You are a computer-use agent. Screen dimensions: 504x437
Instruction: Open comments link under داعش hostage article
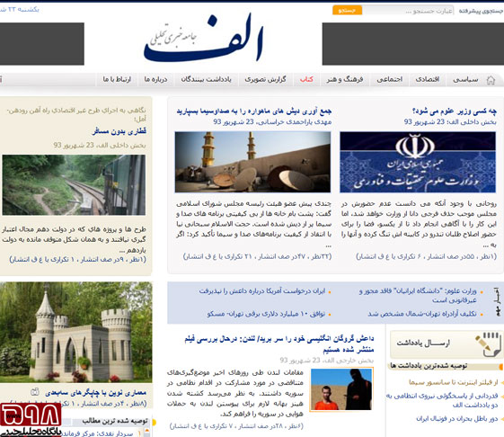click(236, 426)
